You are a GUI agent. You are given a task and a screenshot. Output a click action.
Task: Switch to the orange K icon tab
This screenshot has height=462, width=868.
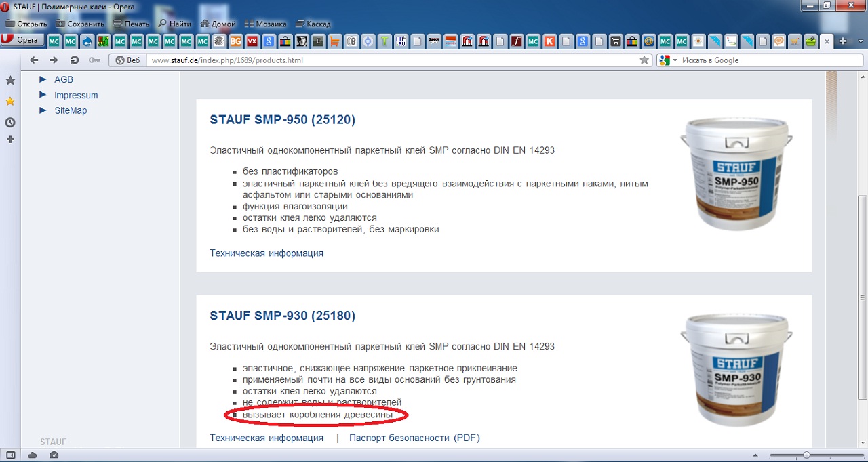[549, 41]
